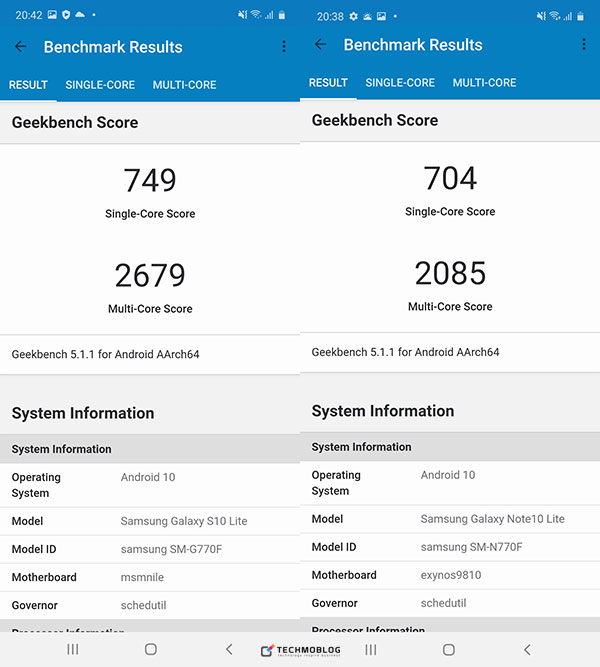Tap back arrow on S10 Lite screen
This screenshot has width=600, height=667.
(x=20, y=46)
